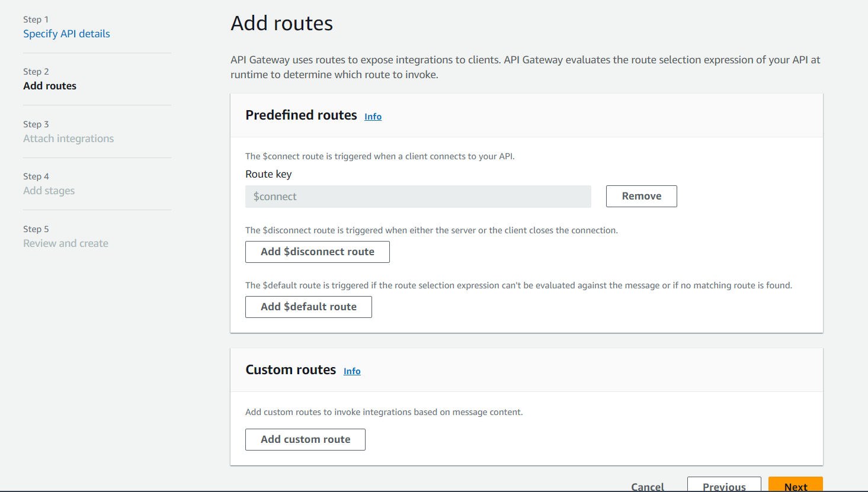Go back with the Previous button
The width and height of the screenshot is (868, 492).
(723, 485)
